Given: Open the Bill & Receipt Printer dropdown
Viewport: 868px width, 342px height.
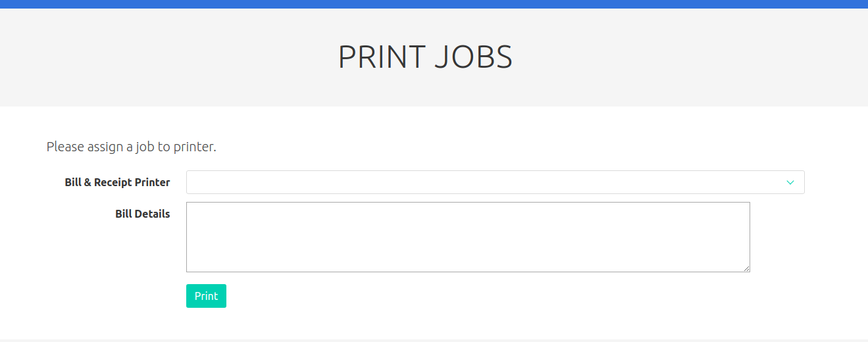Looking at the screenshot, I should (x=495, y=182).
